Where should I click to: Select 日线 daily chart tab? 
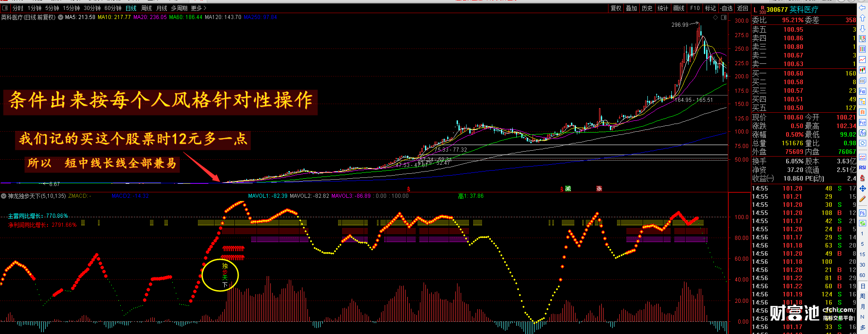[131, 8]
